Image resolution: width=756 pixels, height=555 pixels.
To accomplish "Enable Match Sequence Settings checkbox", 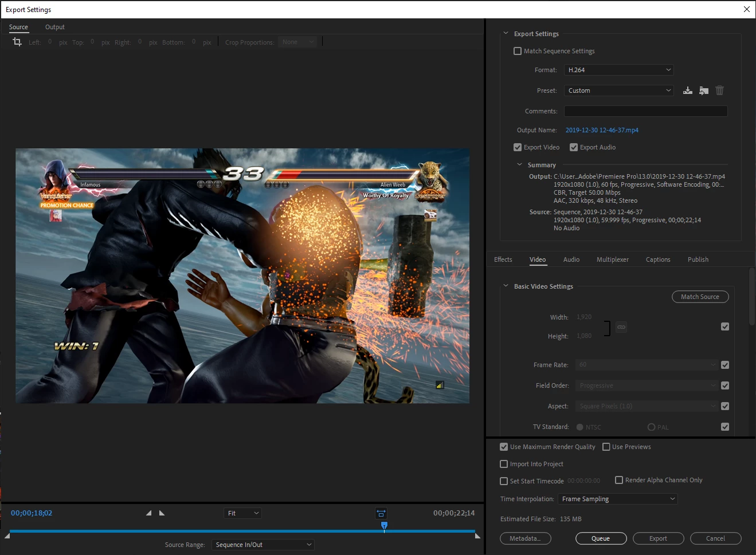I will 518,51.
